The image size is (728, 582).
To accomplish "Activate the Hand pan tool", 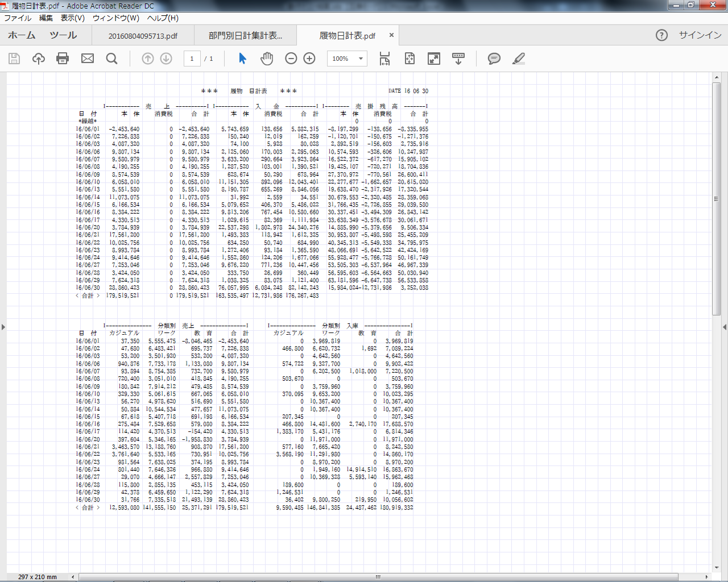I will pos(267,59).
